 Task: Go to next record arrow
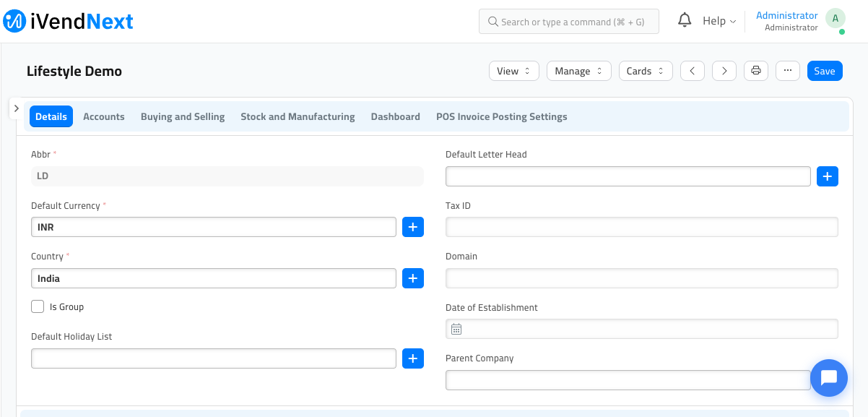[724, 71]
